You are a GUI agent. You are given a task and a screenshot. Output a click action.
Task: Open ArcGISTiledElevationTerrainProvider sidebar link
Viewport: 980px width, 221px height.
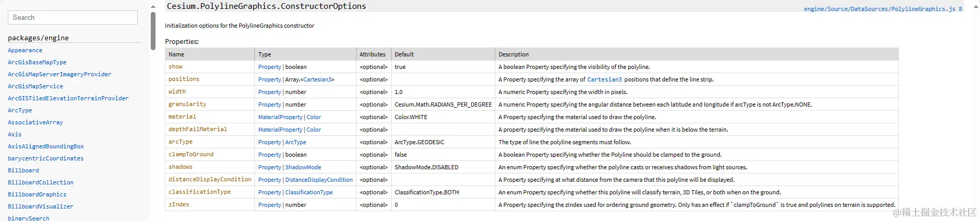click(68, 98)
